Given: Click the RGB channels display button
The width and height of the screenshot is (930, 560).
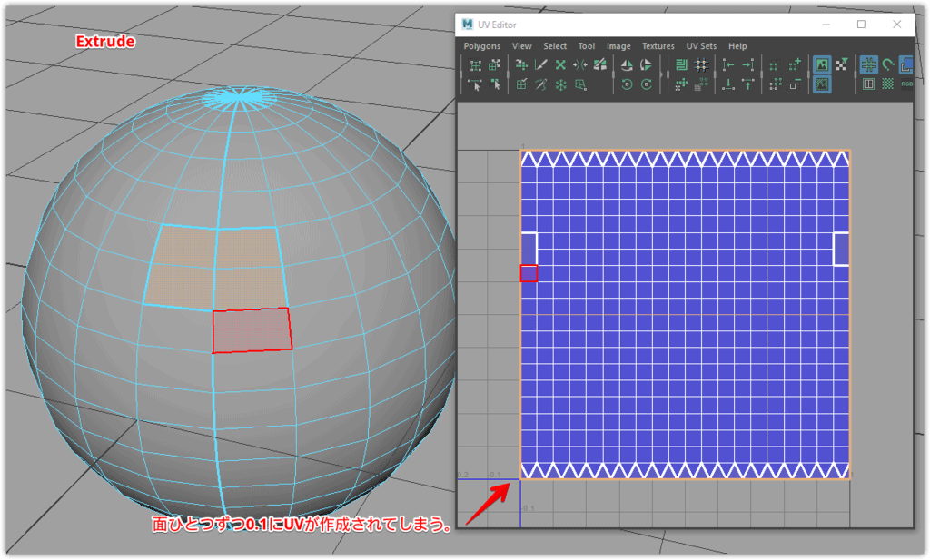Looking at the screenshot, I should click(906, 84).
